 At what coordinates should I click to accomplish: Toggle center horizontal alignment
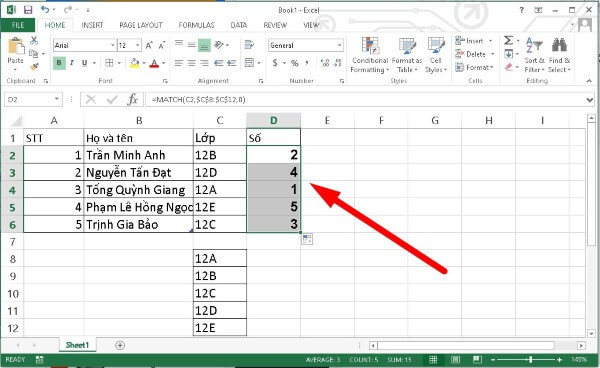[x=192, y=63]
